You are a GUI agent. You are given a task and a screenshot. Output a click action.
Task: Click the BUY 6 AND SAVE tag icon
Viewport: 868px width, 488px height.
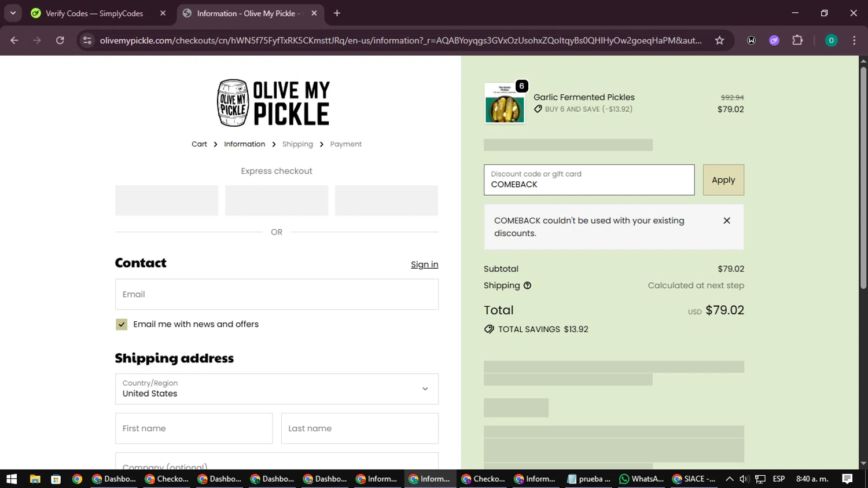click(538, 109)
